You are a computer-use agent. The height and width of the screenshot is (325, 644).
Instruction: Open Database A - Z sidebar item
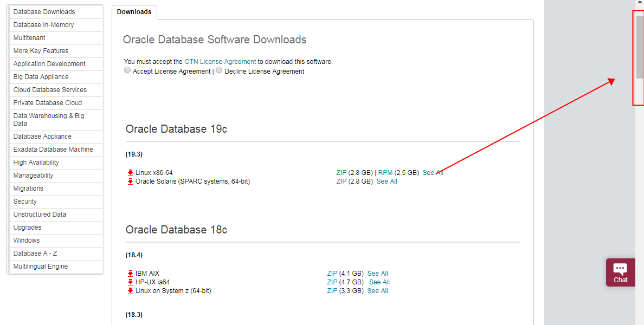click(x=56, y=253)
